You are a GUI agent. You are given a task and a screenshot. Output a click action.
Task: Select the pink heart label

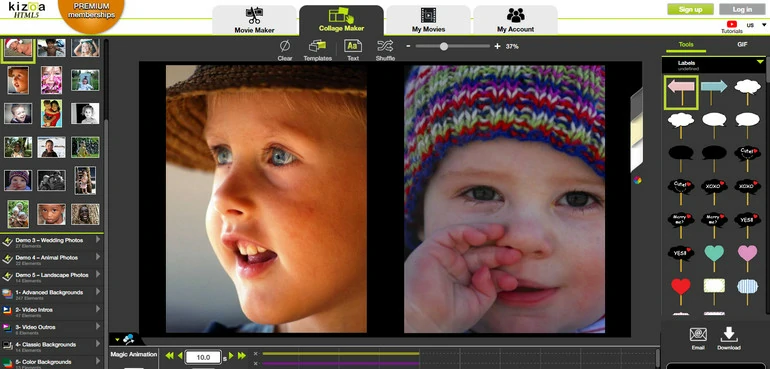click(747, 258)
